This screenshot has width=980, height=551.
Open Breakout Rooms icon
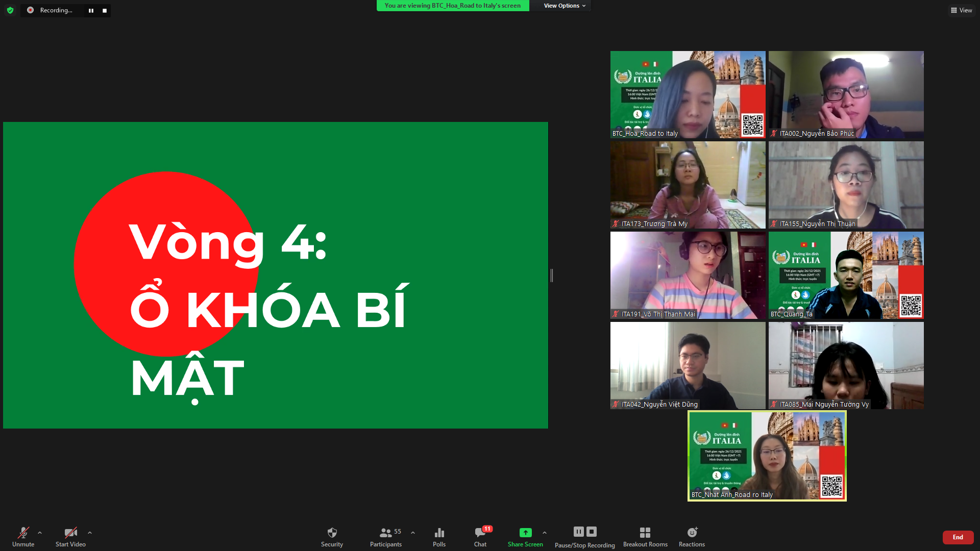[645, 533]
